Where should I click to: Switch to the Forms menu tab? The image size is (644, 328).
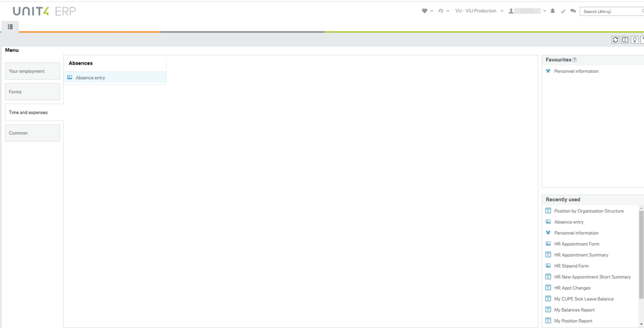33,92
